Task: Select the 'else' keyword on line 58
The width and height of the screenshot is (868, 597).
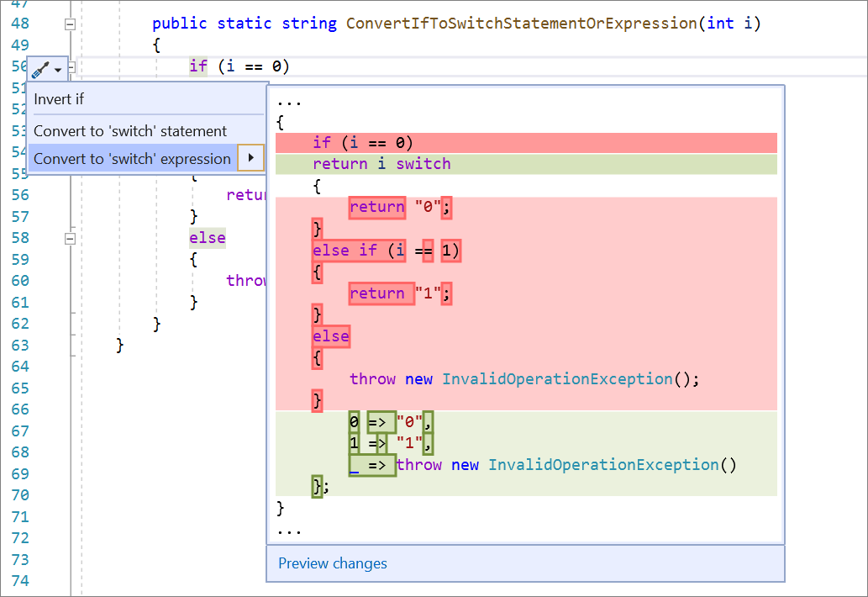Action: coord(207,237)
